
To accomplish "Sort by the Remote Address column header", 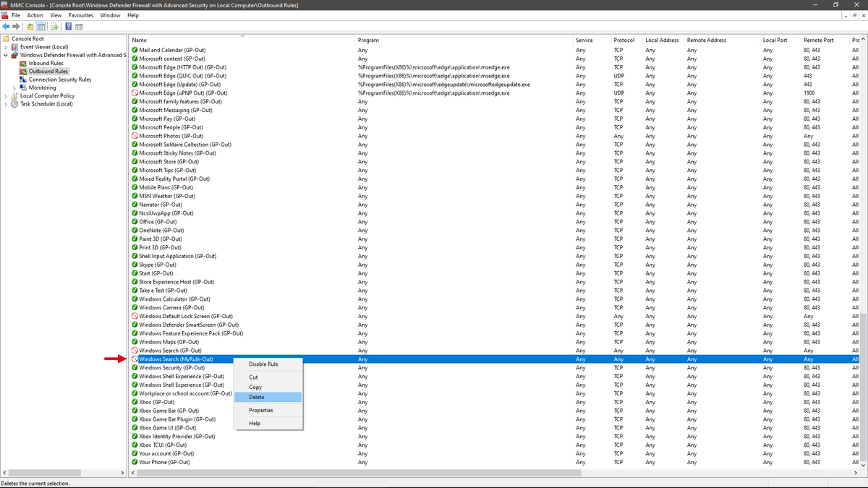I will pyautogui.click(x=721, y=40).
